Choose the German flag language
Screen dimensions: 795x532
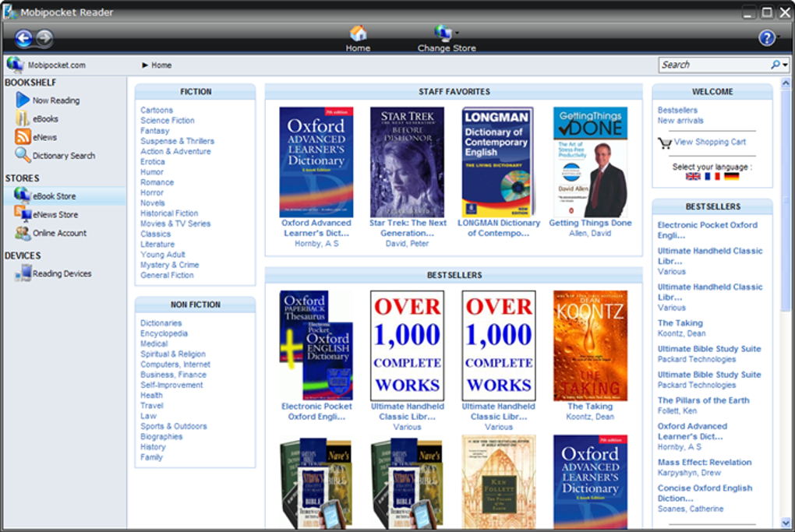click(x=732, y=176)
